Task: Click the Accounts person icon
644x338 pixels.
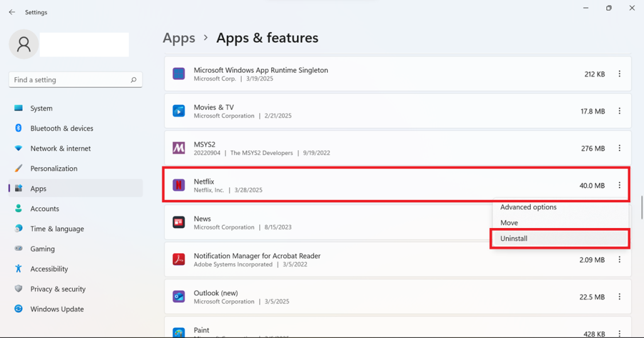Action: [x=18, y=209]
